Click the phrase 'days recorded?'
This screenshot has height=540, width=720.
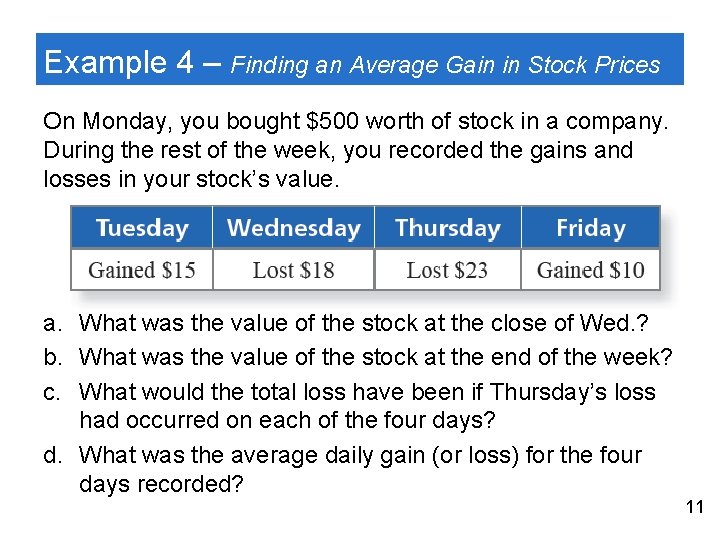(161, 484)
